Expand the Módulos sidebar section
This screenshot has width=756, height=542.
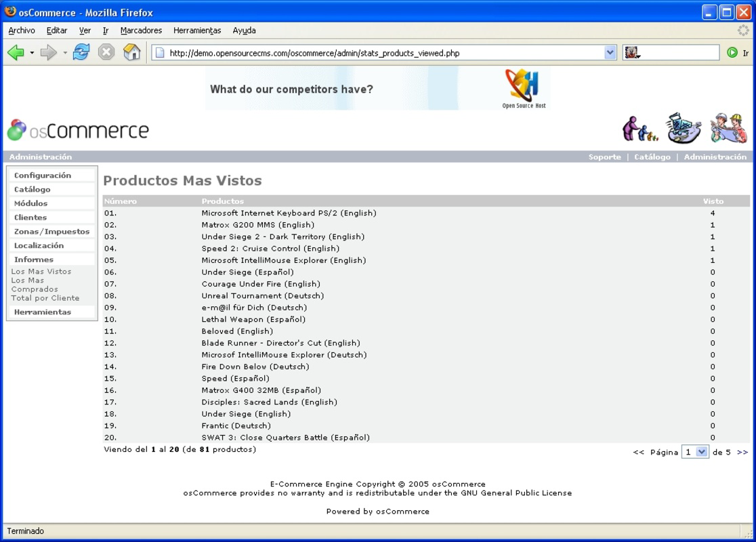[x=51, y=203]
